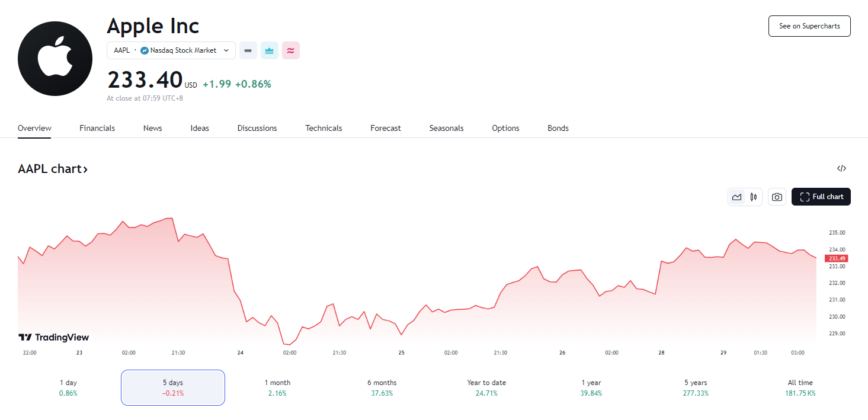868x420 pixels.
Task: Select the 1 month time range
Action: tap(277, 387)
